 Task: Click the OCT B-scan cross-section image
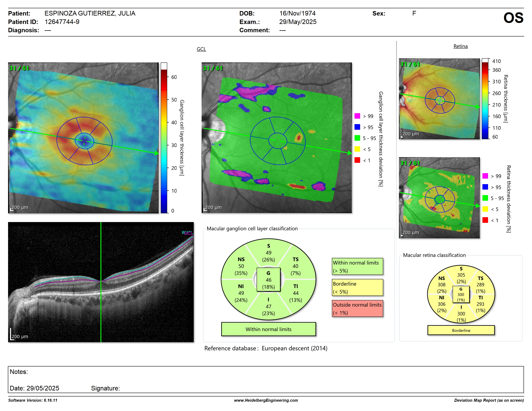coord(101,282)
